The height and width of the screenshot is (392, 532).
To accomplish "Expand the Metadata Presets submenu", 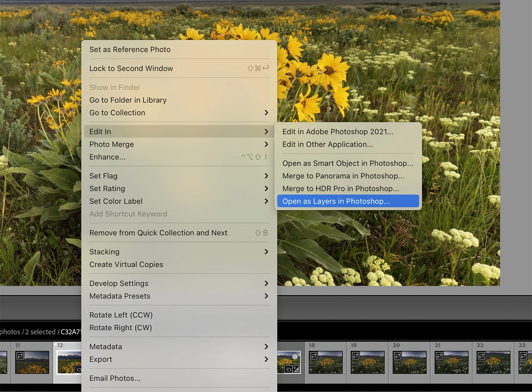I will 179,296.
